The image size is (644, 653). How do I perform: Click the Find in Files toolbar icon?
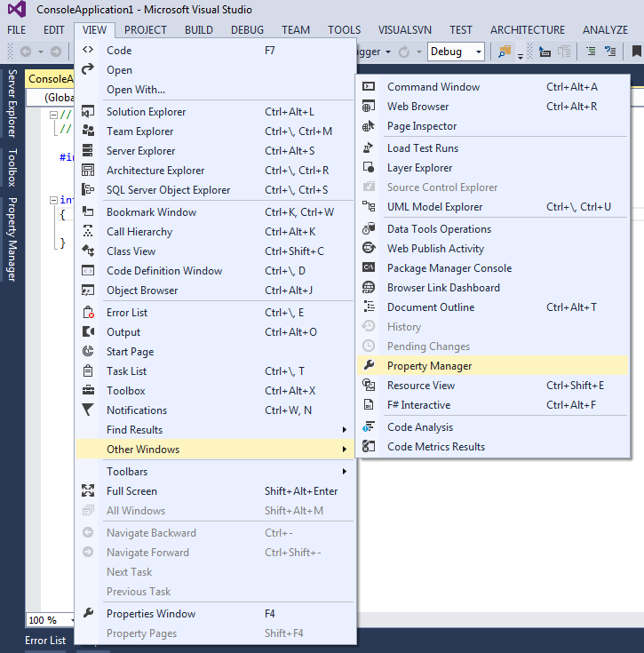505,52
